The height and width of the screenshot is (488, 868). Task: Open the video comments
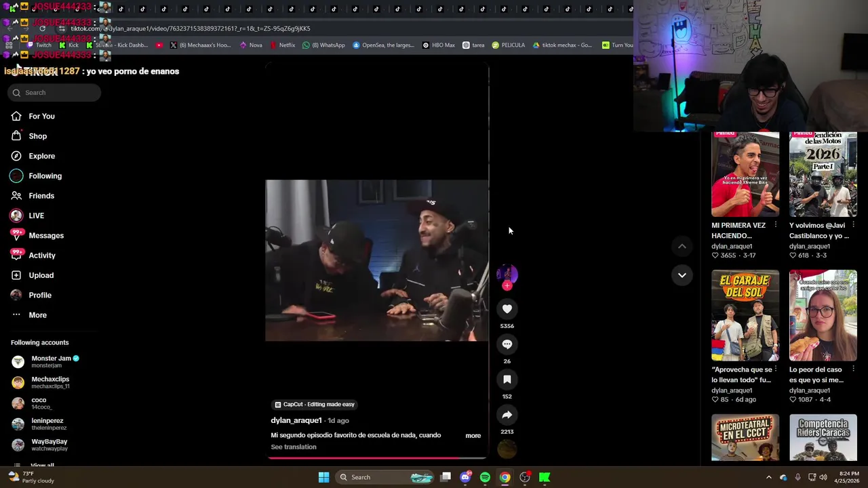tap(507, 344)
